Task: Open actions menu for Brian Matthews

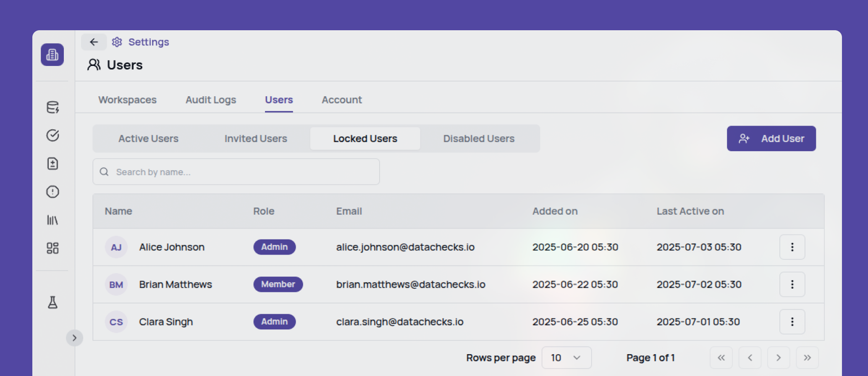Action: point(792,284)
